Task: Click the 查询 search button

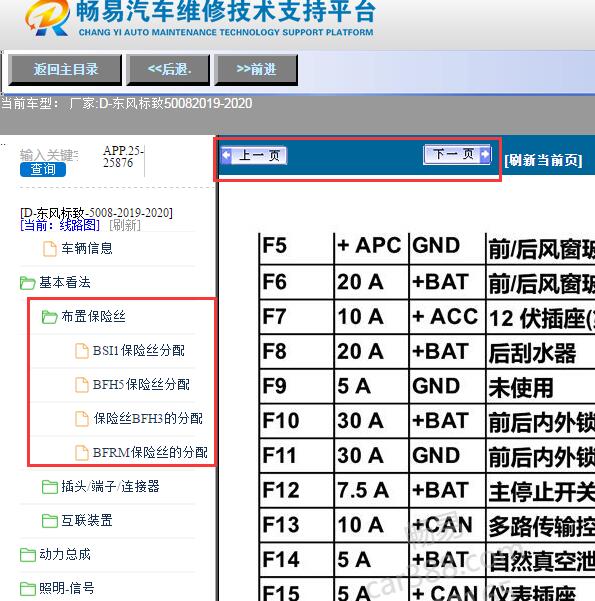Action: point(43,169)
